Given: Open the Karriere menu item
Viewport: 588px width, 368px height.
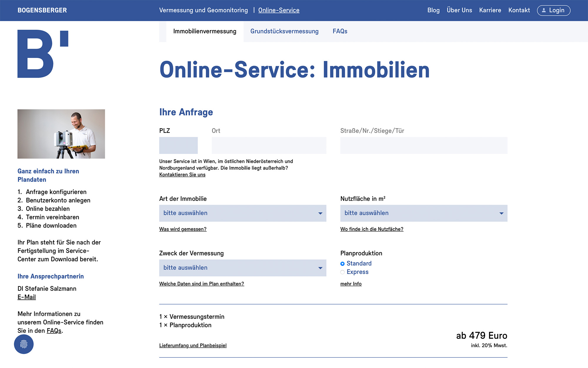Looking at the screenshot, I should [x=490, y=10].
